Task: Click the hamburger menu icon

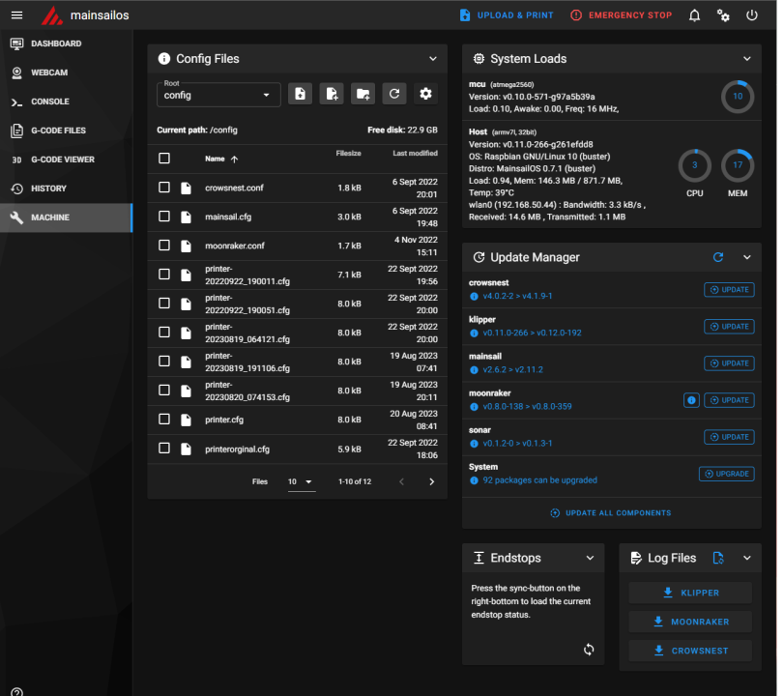Action: (x=16, y=15)
